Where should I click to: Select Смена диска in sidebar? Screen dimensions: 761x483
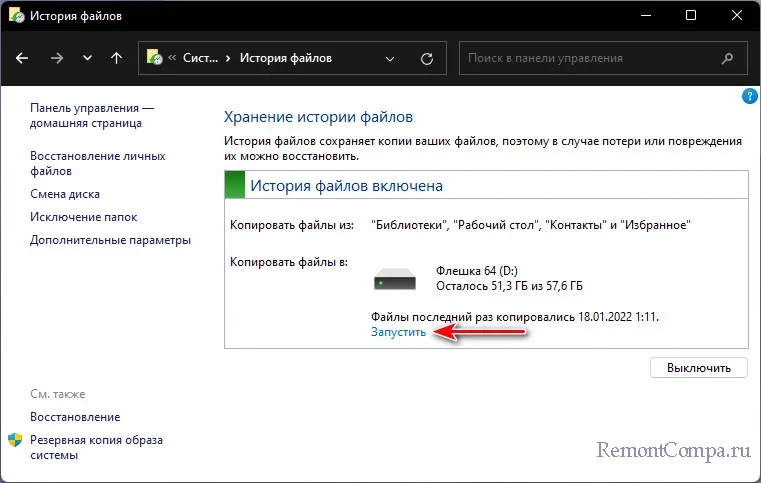(65, 194)
